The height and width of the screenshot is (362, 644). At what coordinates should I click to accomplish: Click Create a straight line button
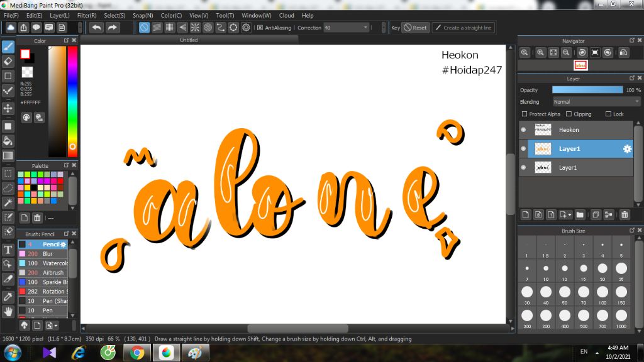[464, 28]
